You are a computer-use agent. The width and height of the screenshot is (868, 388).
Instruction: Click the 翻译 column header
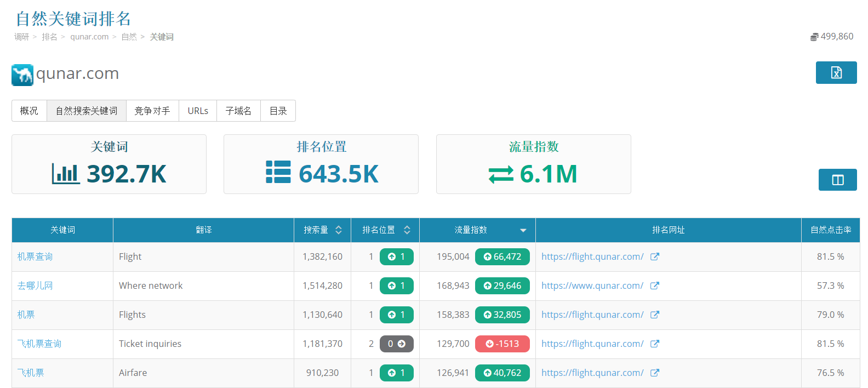click(x=204, y=230)
